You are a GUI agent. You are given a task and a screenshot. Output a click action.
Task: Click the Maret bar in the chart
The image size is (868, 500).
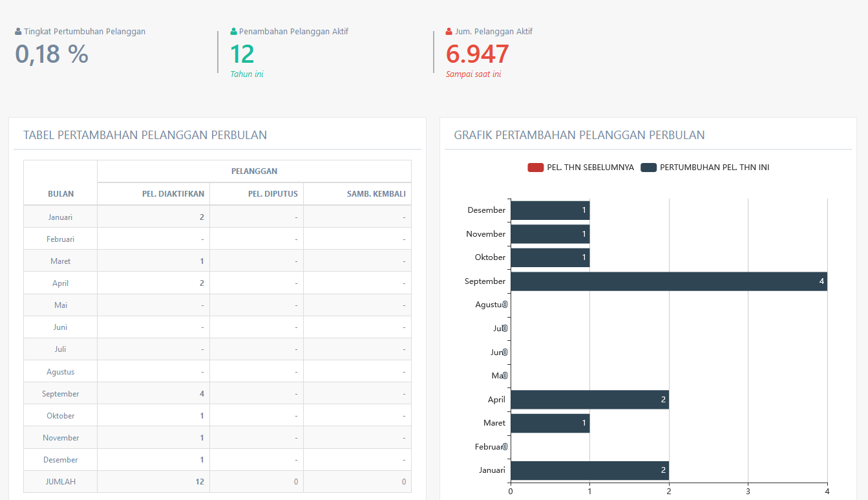click(x=550, y=423)
